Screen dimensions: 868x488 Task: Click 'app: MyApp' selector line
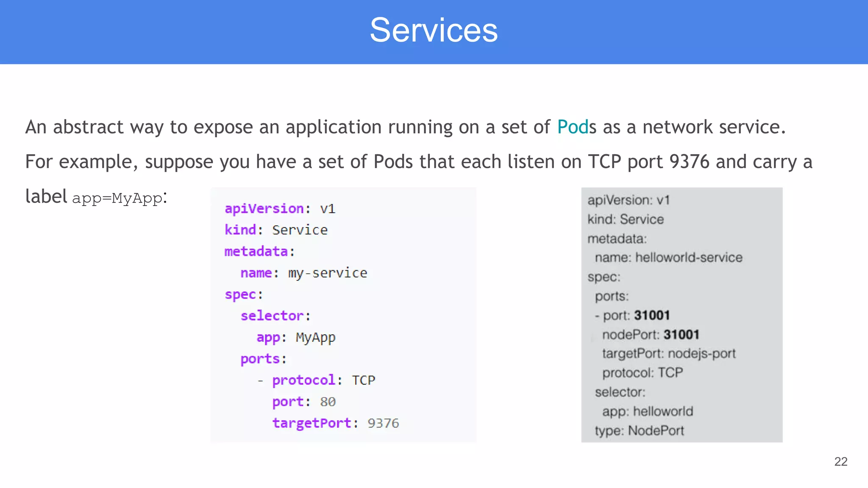[x=296, y=338]
